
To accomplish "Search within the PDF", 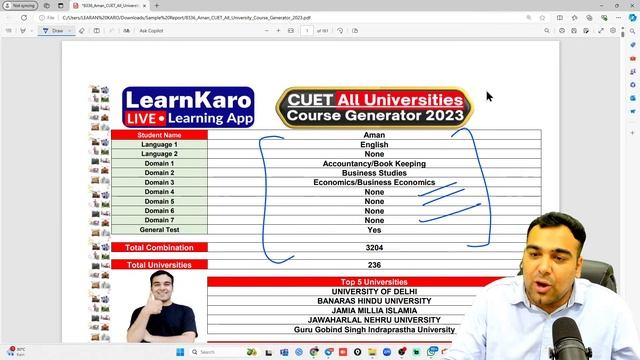I will (547, 31).
